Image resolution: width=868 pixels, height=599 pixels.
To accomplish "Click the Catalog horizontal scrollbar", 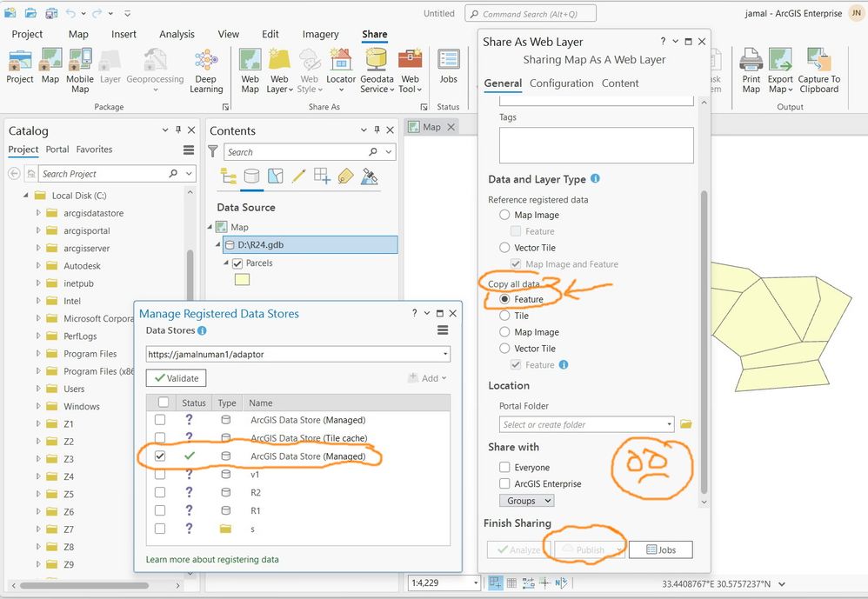I will pos(84,585).
